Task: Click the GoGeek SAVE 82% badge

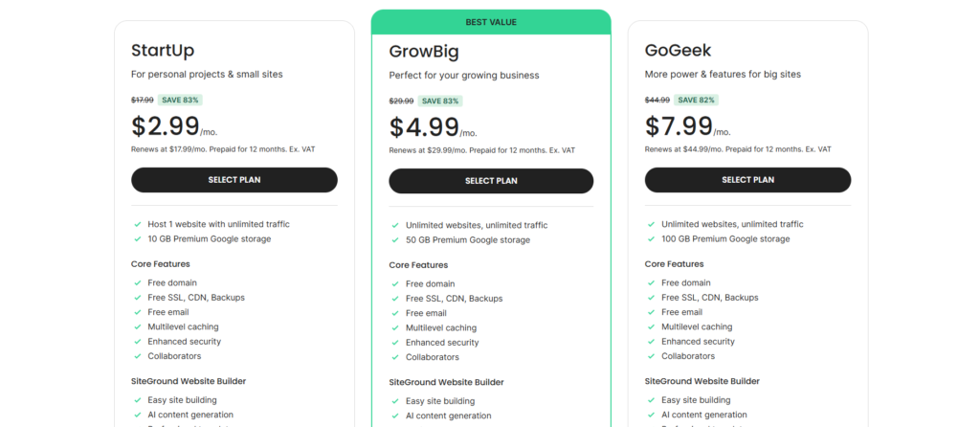Action: coord(694,100)
